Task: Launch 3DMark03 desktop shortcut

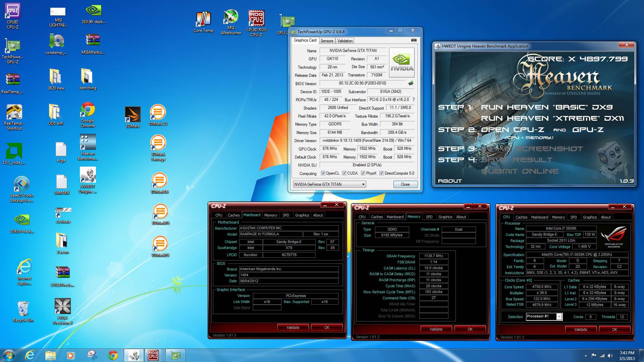Action: [160, 247]
